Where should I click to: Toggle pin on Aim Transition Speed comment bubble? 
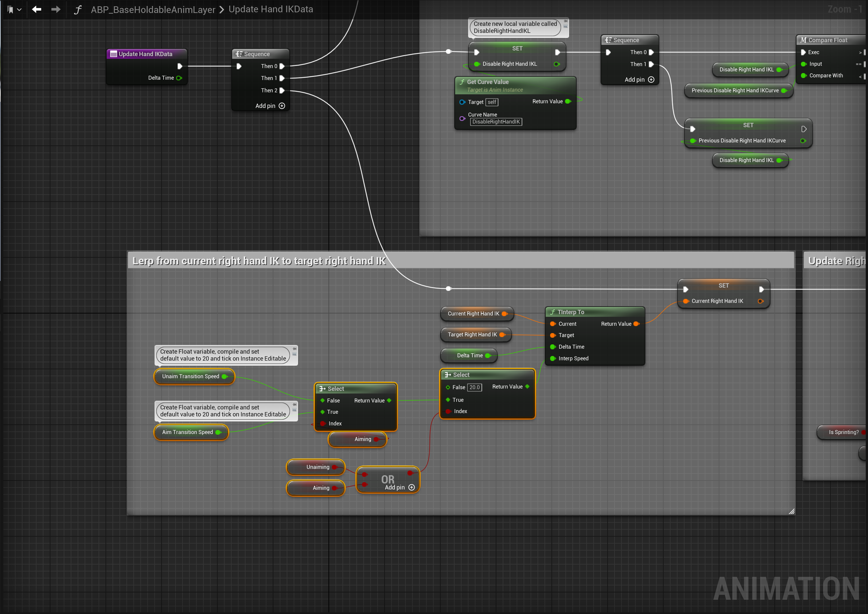tap(295, 405)
